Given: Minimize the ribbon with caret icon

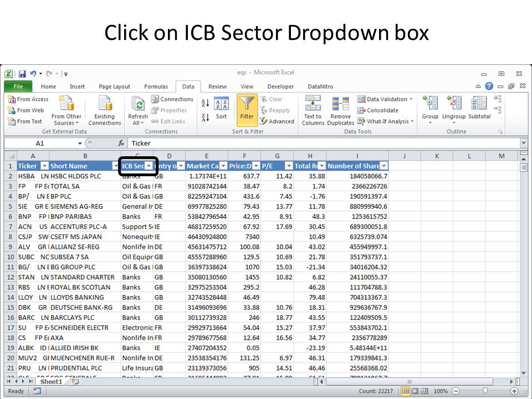Looking at the screenshot, I should (478, 86).
